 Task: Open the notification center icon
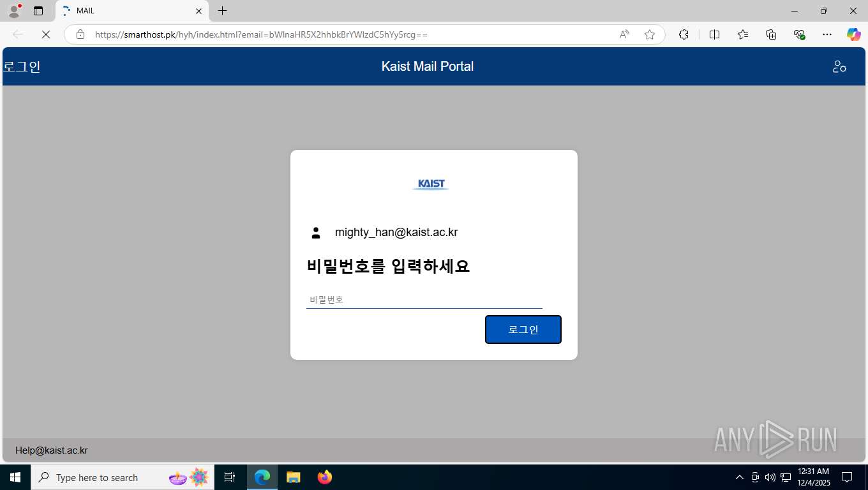(x=847, y=477)
